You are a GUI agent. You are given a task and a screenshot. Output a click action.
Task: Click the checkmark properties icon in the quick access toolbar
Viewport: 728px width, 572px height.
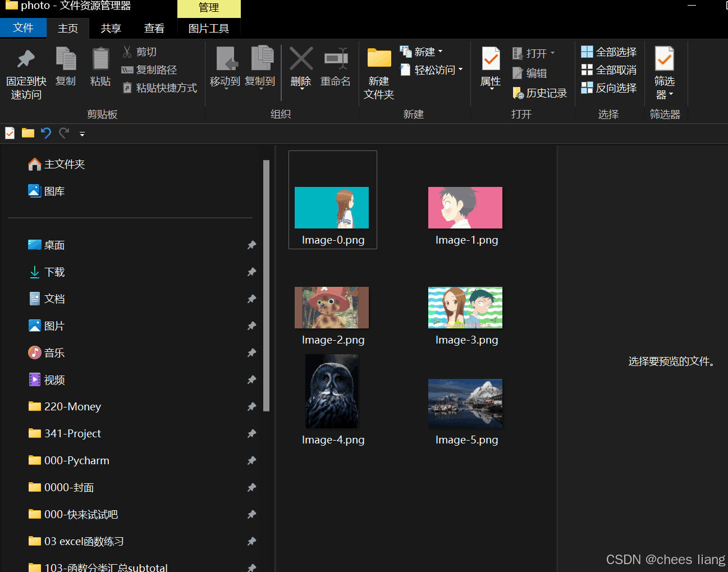[x=10, y=133]
